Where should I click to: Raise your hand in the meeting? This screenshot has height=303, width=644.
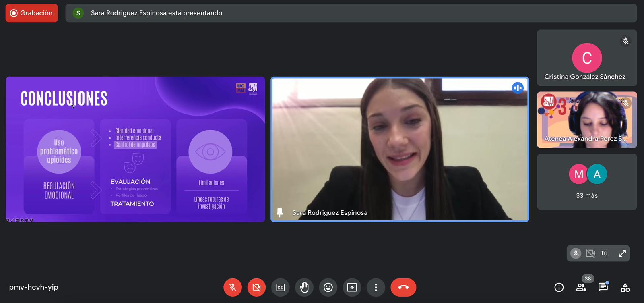click(304, 287)
